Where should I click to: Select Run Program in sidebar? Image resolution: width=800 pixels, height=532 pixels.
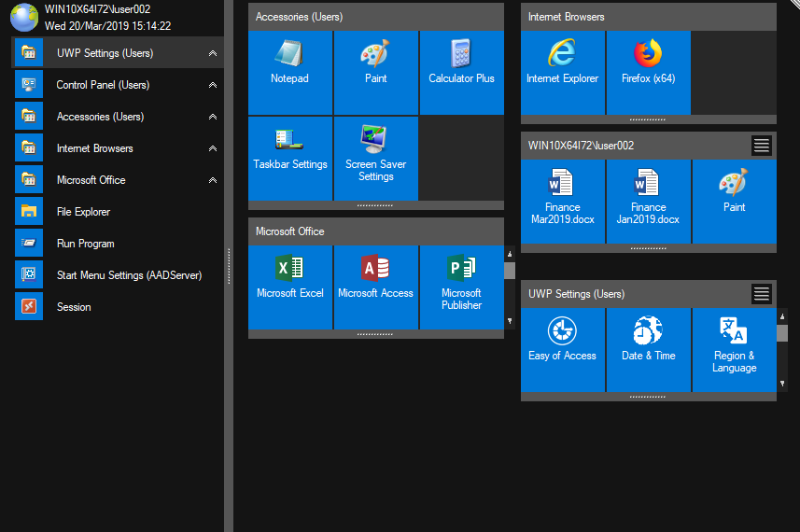click(x=85, y=244)
